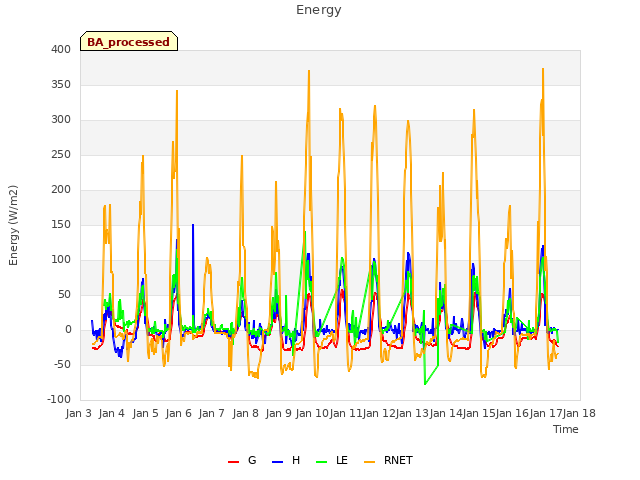Click the green LE dip below -50 on Jan 13
Viewport: 640px width, 480px height.
click(425, 384)
